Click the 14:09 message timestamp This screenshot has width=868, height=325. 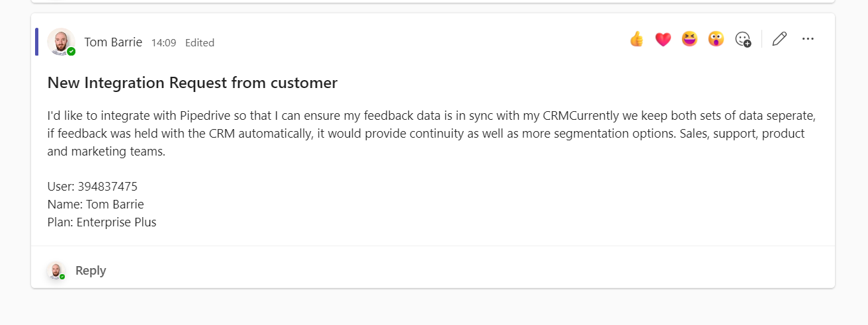point(163,43)
